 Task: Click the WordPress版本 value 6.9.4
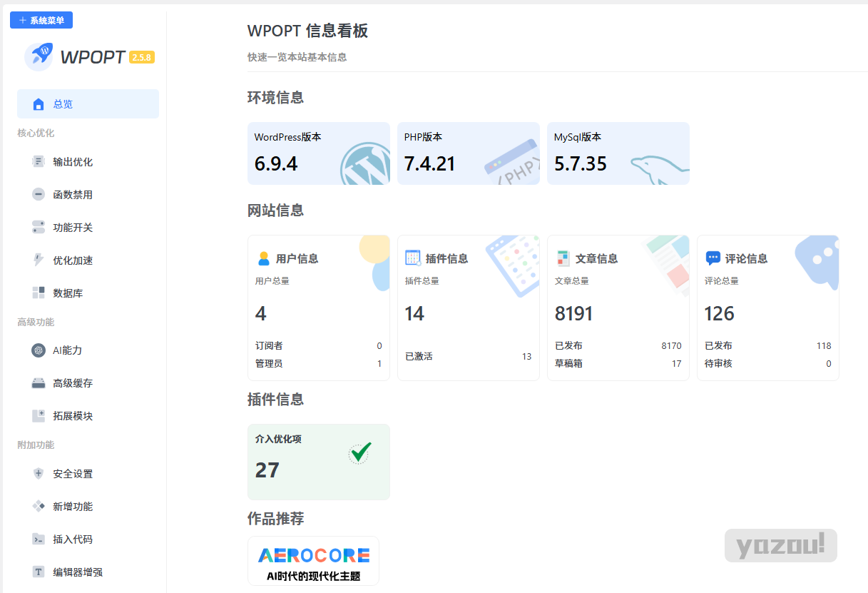(x=276, y=164)
